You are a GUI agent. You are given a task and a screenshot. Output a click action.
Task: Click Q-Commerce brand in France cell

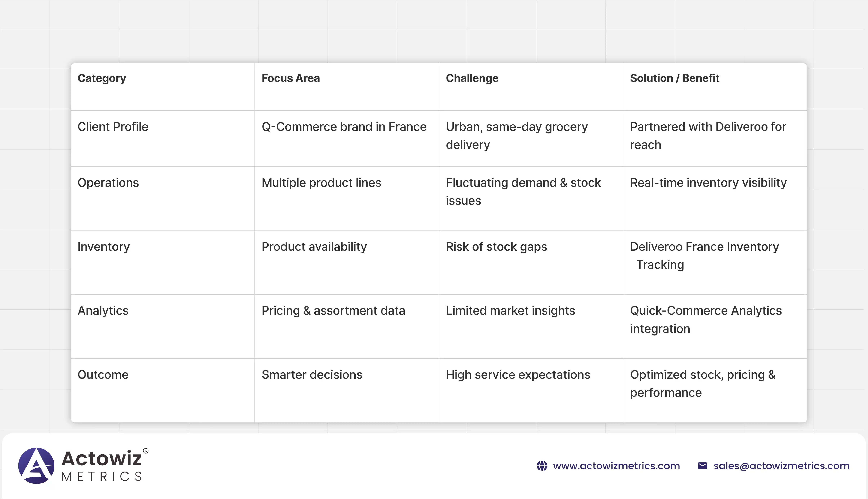click(x=344, y=127)
